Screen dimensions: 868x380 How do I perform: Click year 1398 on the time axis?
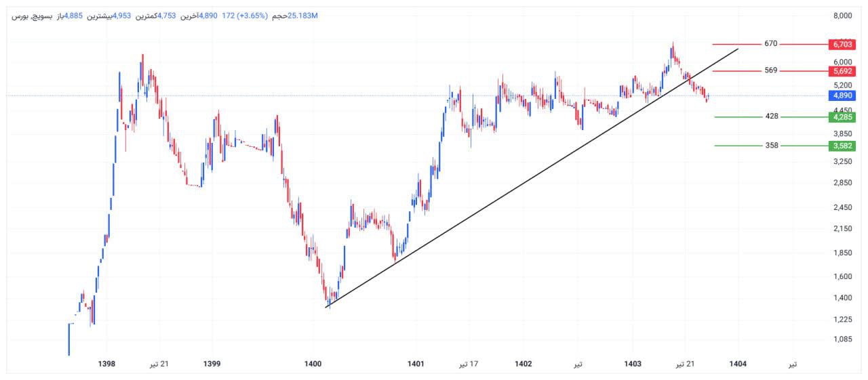106,364
